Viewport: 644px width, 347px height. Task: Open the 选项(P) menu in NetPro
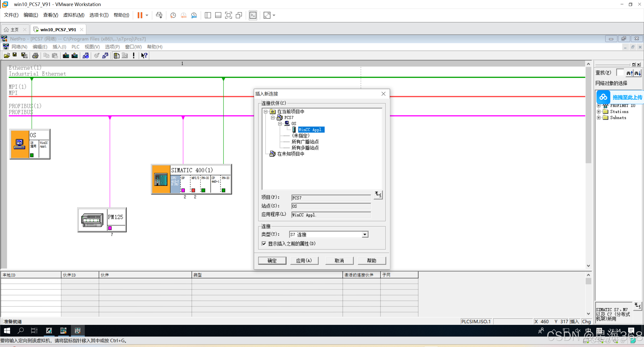pyautogui.click(x=112, y=47)
